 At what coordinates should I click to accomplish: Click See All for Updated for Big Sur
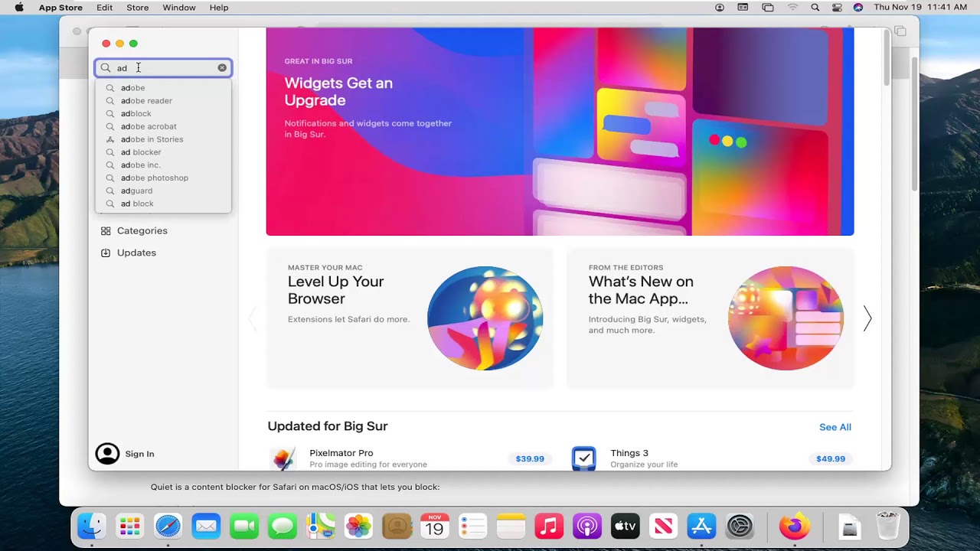(835, 427)
